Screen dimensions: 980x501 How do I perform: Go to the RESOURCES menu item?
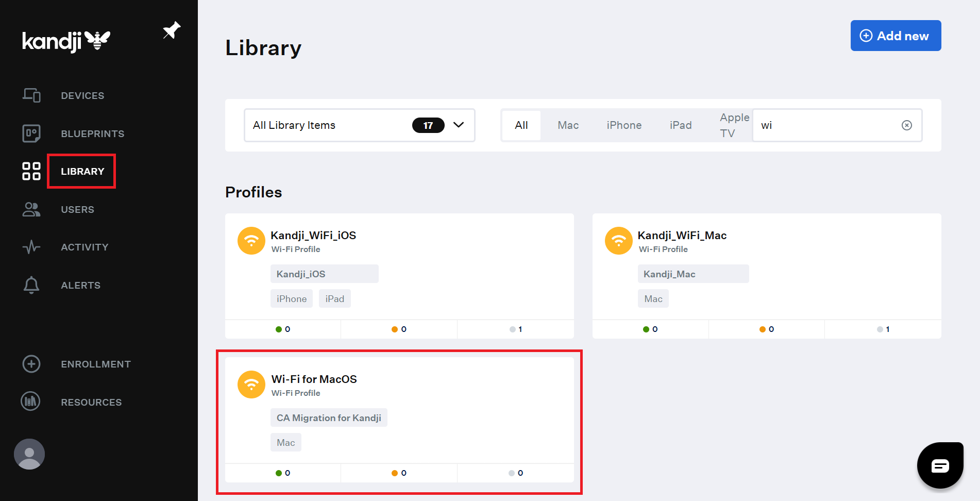pos(91,402)
